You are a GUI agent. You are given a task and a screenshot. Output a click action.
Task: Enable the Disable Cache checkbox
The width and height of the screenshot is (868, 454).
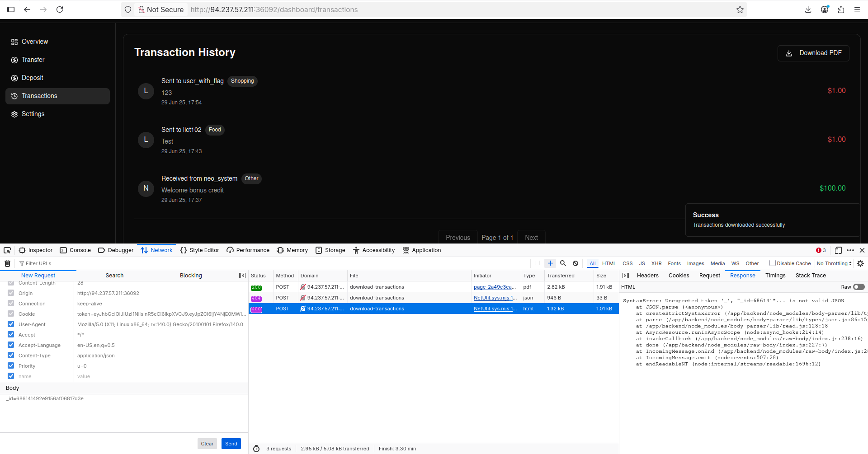pos(773,263)
